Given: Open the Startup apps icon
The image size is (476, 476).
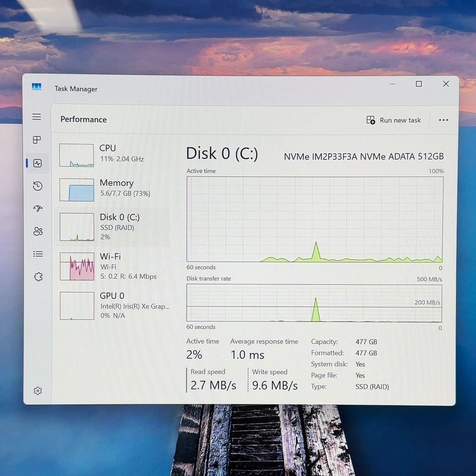Looking at the screenshot, I should pos(38,208).
